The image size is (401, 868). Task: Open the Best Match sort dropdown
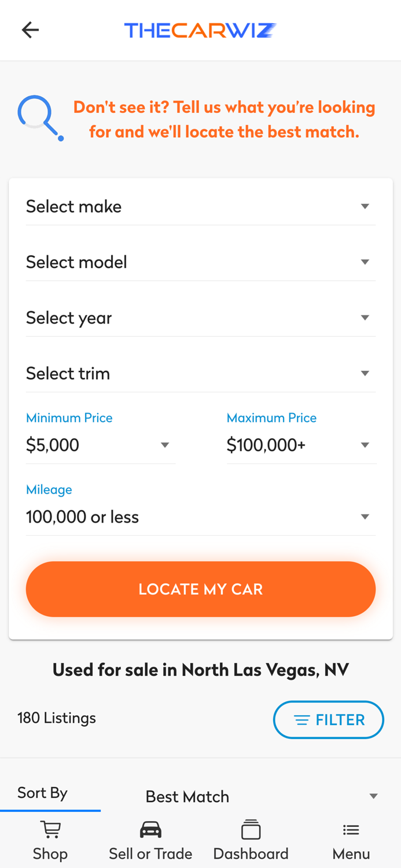coord(260,796)
